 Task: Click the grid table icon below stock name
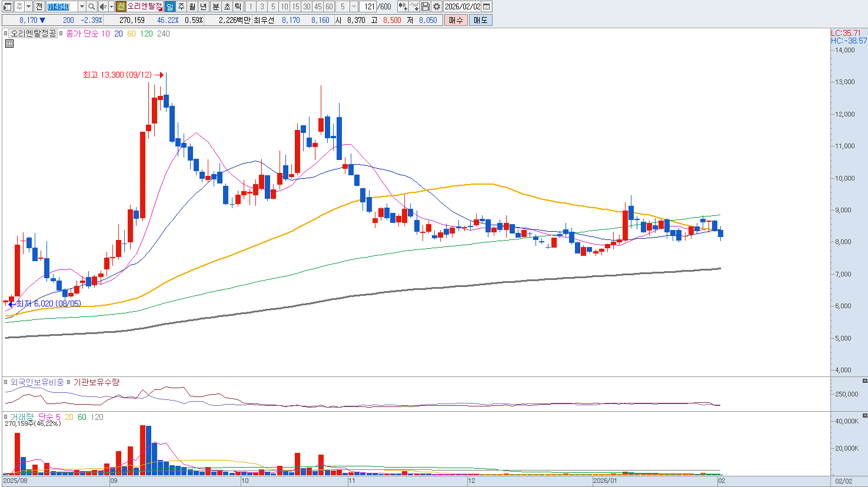pos(9,44)
